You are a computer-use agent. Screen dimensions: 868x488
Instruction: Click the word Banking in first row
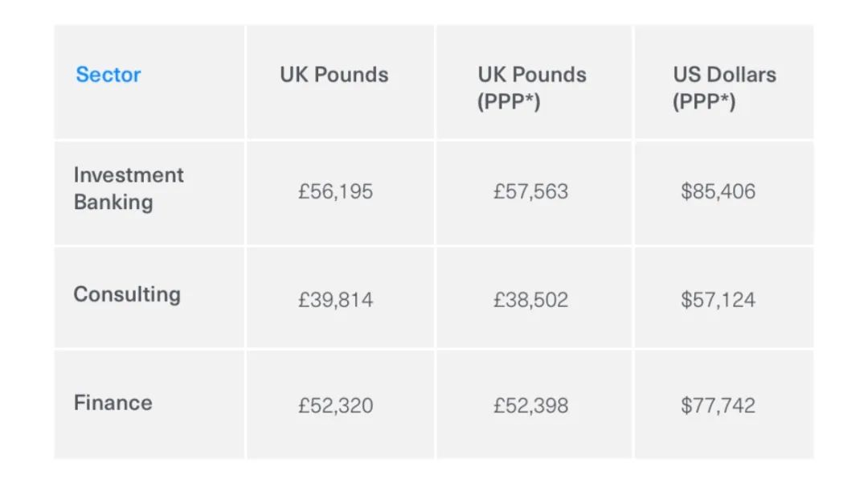113,202
